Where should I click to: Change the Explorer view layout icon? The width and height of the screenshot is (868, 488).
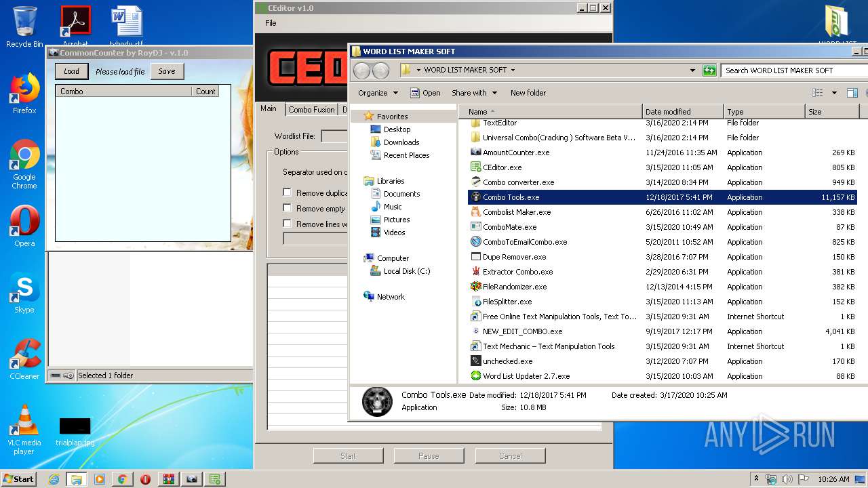818,93
